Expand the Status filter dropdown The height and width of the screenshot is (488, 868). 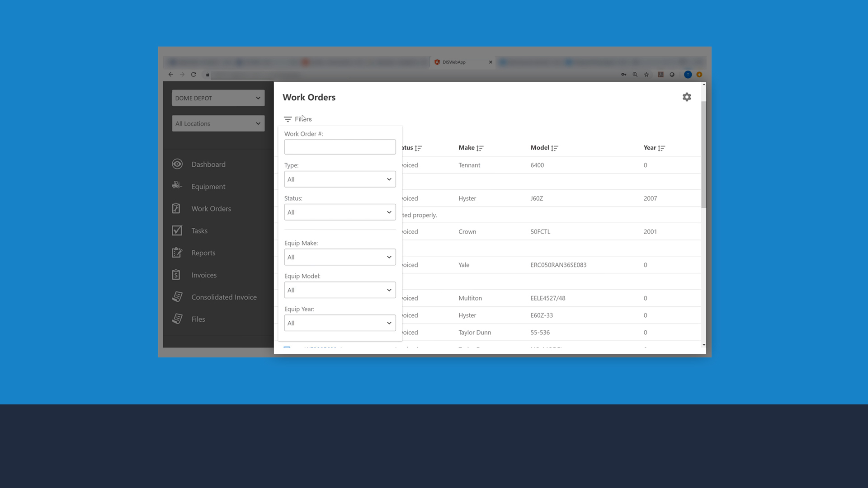click(340, 212)
